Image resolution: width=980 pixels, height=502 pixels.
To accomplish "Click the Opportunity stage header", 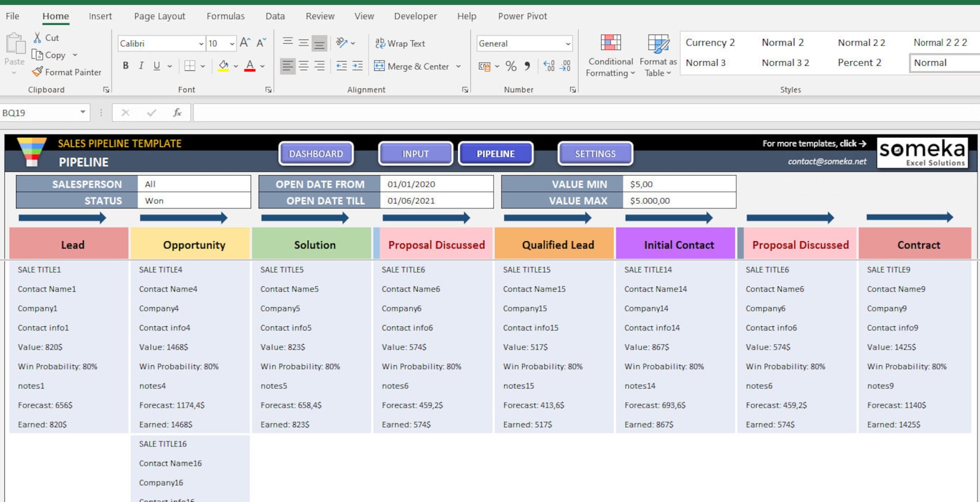I will pos(190,244).
